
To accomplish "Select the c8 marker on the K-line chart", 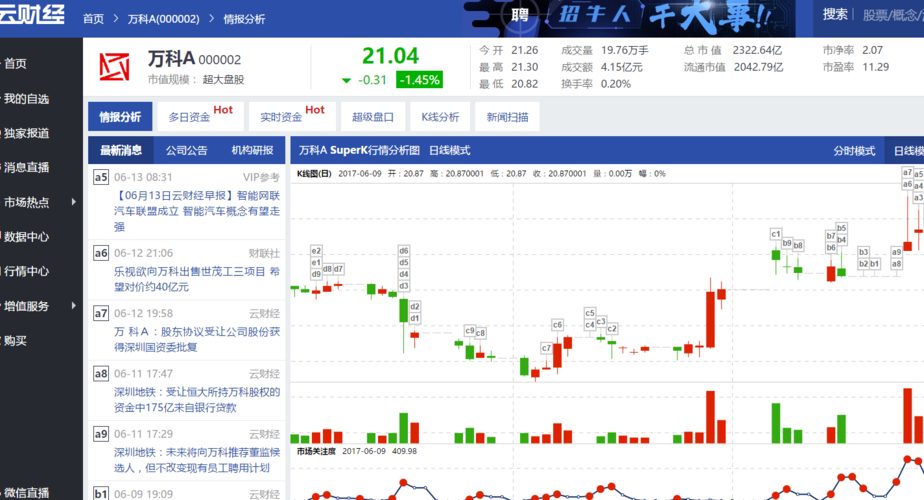I will (x=480, y=333).
